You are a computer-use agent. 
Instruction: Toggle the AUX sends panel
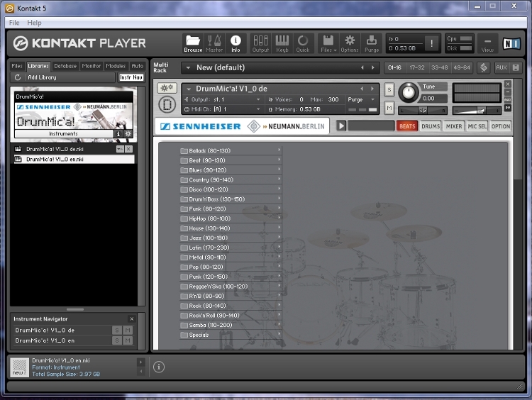tap(501, 67)
